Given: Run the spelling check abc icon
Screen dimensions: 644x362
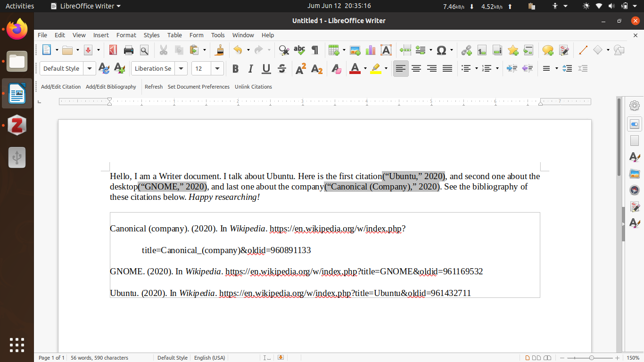Looking at the screenshot, I should point(299,50).
